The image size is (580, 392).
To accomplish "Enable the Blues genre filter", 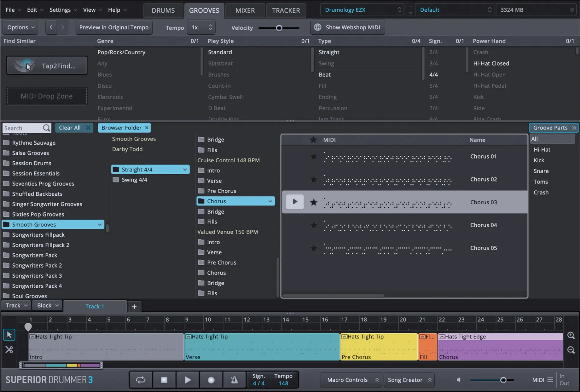I will coord(104,75).
